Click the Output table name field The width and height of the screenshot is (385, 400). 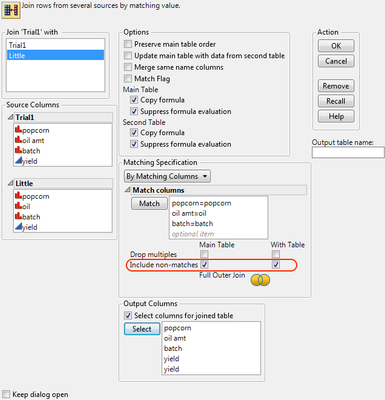pyautogui.click(x=348, y=152)
